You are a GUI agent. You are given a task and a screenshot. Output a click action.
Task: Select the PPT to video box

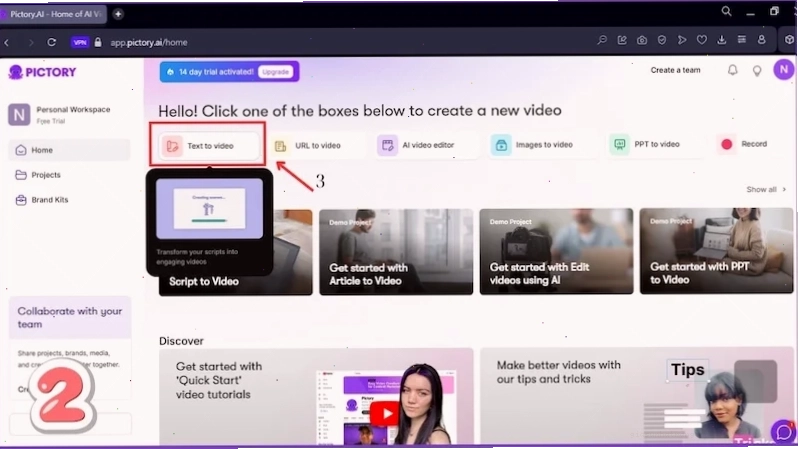click(x=655, y=144)
